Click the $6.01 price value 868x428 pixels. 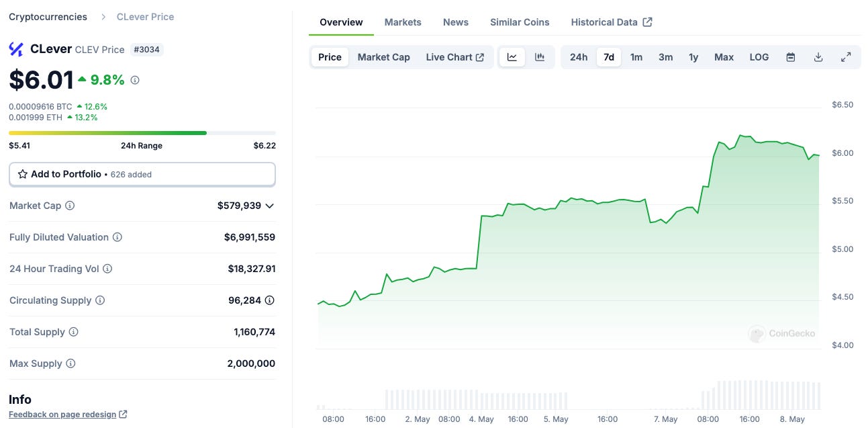(x=41, y=80)
